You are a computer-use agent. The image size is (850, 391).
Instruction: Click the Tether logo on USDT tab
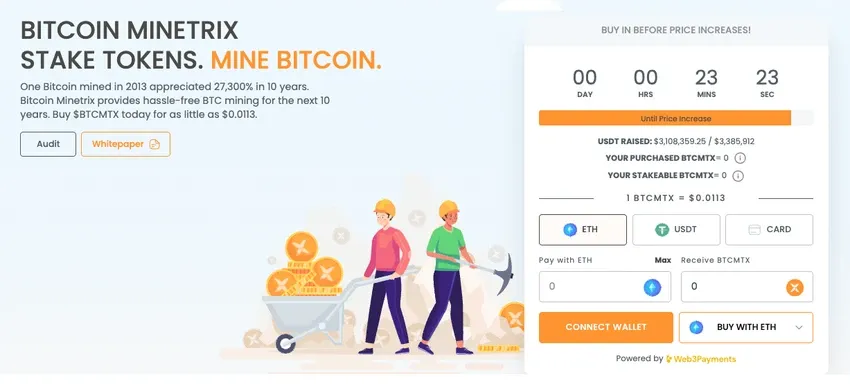coord(662,229)
